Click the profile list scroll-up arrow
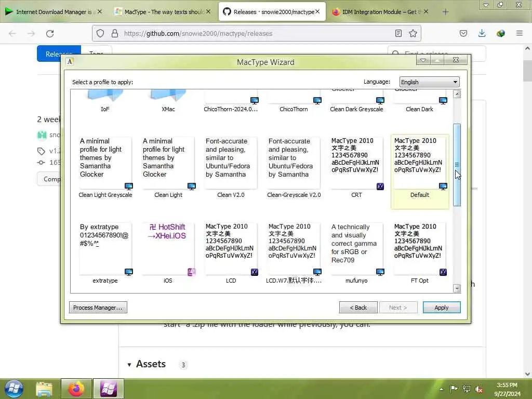532x399 pixels. tap(457, 94)
